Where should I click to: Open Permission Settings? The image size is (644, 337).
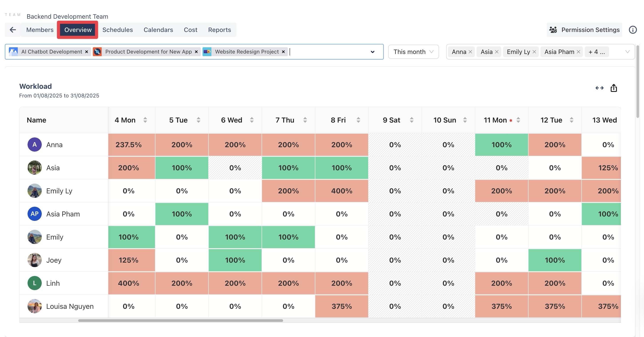pyautogui.click(x=584, y=30)
